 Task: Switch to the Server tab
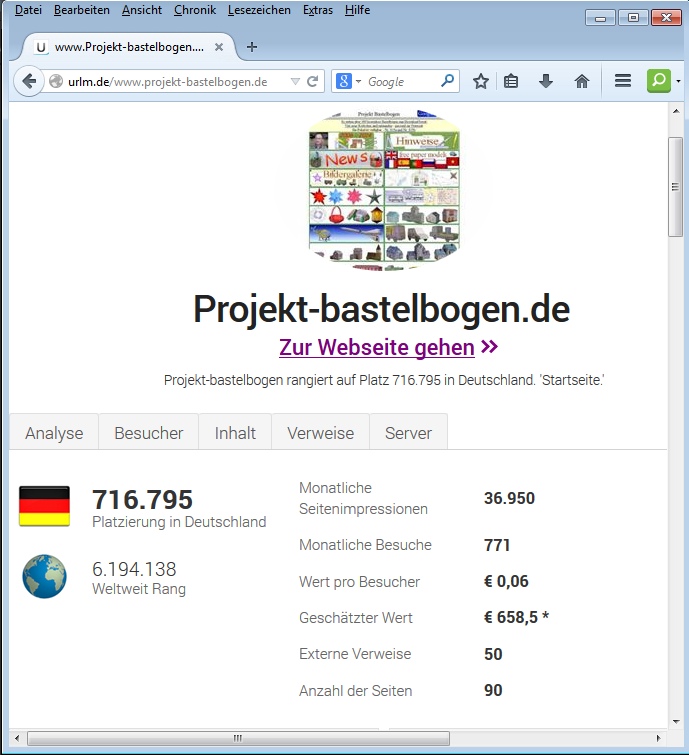click(408, 432)
